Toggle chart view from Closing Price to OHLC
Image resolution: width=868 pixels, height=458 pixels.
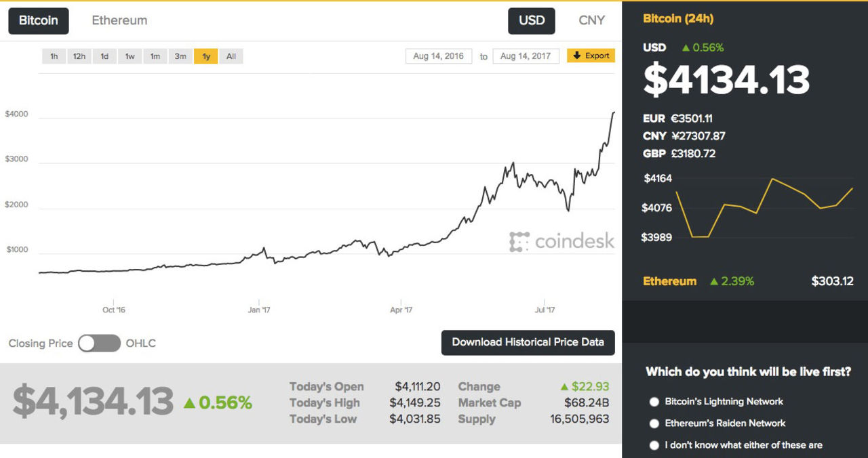point(99,343)
